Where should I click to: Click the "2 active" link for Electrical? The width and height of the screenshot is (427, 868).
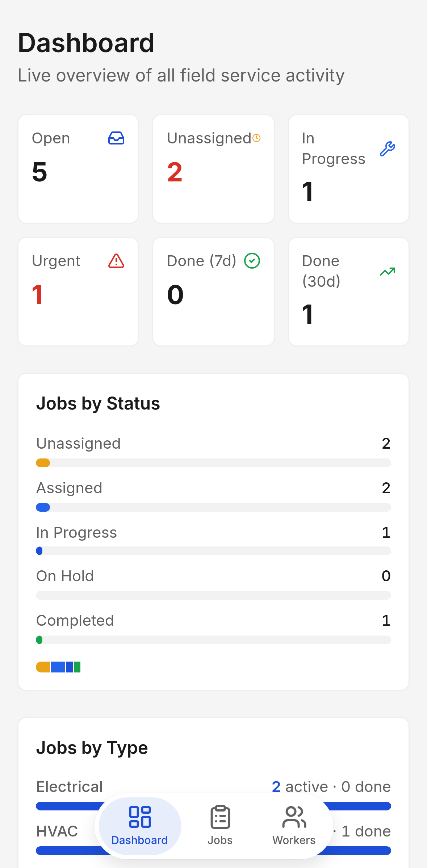pos(300,787)
